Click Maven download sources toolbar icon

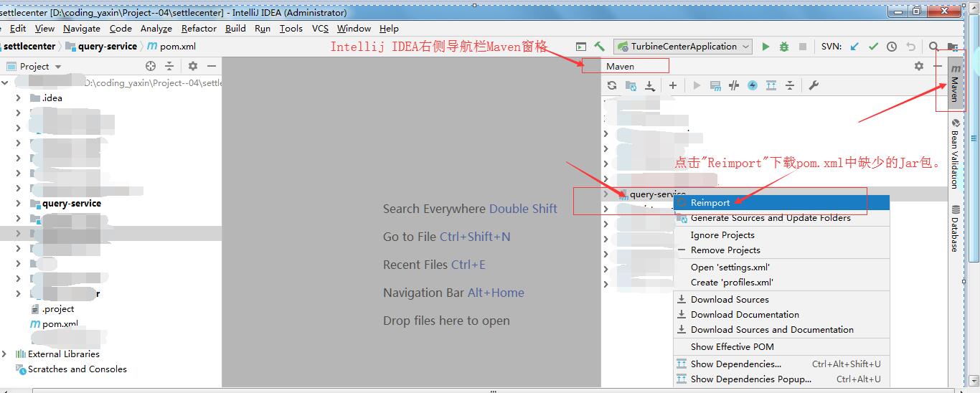pyautogui.click(x=649, y=85)
